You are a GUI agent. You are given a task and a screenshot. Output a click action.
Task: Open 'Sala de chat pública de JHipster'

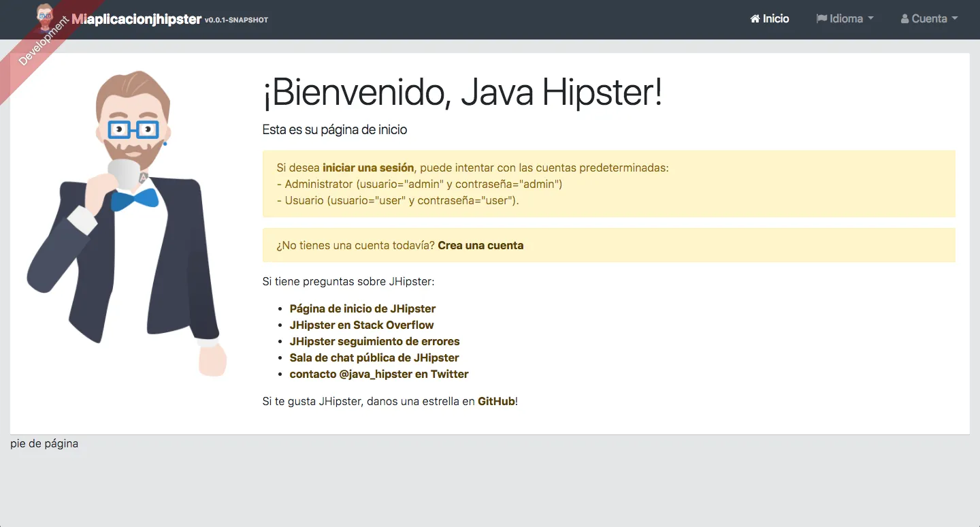(x=374, y=357)
